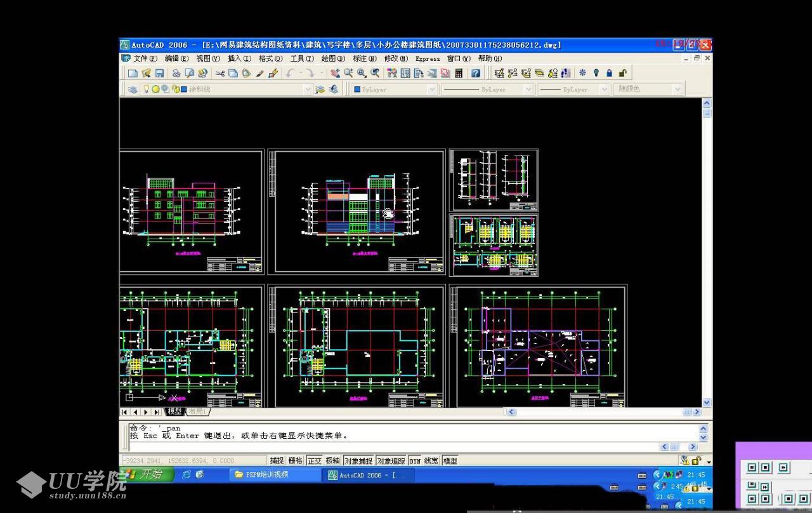Open the status bar tray menu arrow
The height and width of the screenshot is (513, 812).
pyautogui.click(x=709, y=462)
